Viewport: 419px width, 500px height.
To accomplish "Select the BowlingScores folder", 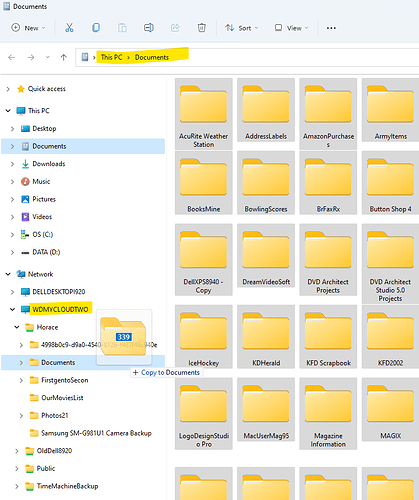I will pyautogui.click(x=266, y=183).
